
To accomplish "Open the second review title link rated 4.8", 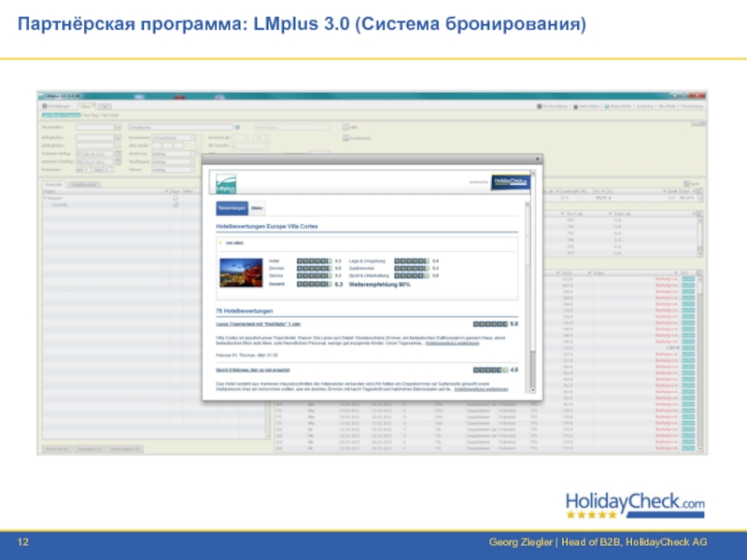I will tap(252, 370).
